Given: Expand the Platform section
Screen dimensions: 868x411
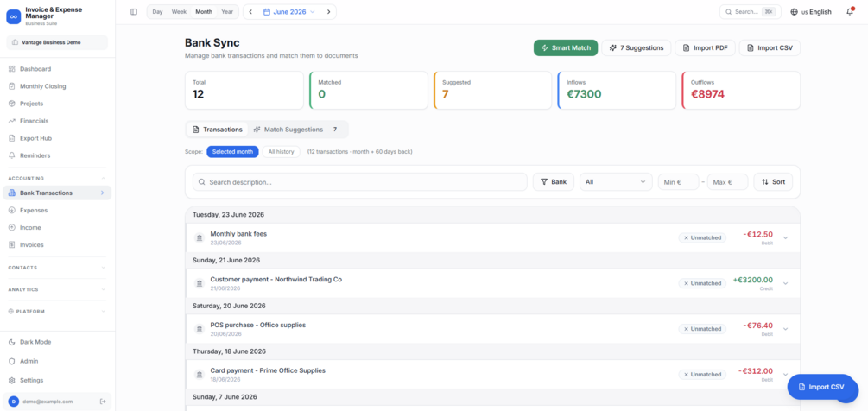Looking at the screenshot, I should coord(58,312).
